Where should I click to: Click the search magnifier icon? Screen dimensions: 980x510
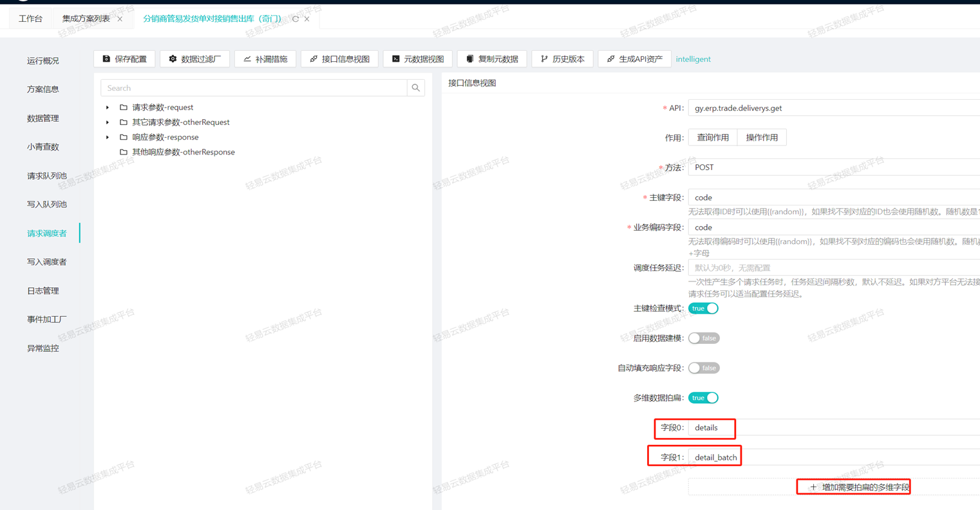(416, 88)
